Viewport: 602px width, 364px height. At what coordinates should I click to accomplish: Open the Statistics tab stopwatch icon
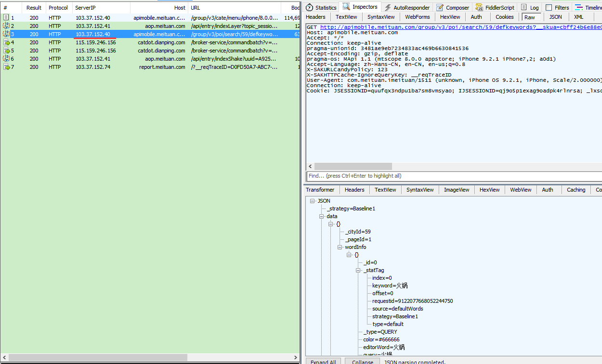coord(310,8)
